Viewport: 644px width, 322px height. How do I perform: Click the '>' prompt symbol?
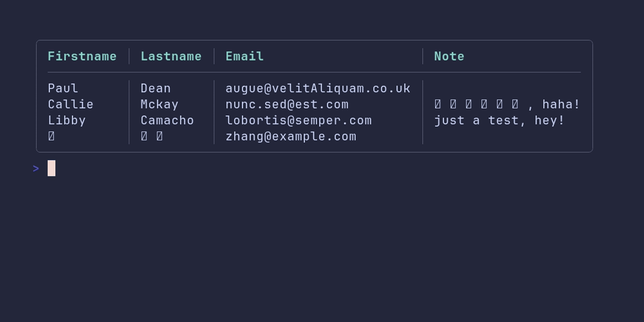[x=36, y=169]
